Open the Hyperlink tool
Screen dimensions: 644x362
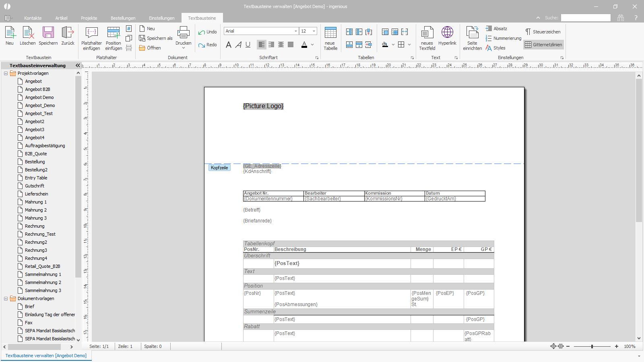pyautogui.click(x=447, y=36)
